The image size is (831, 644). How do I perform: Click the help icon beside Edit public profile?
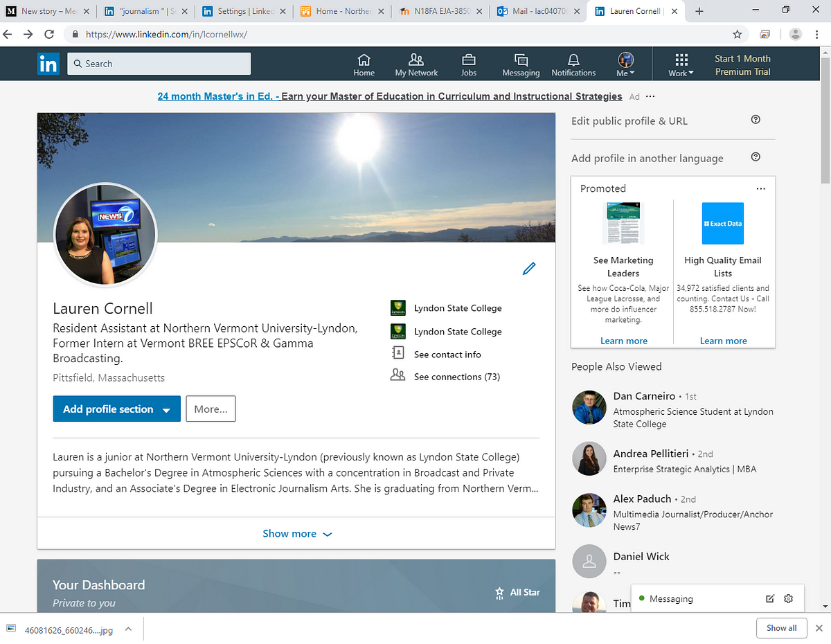(756, 120)
